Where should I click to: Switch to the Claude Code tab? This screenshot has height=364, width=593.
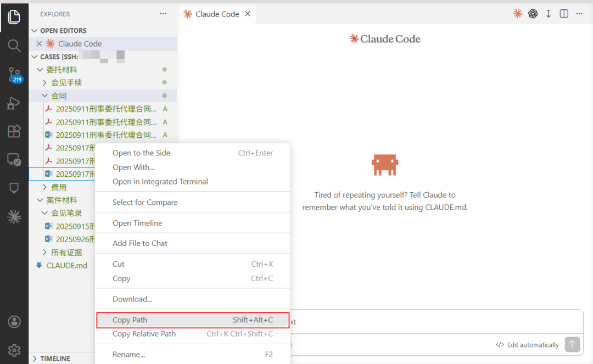coord(217,14)
